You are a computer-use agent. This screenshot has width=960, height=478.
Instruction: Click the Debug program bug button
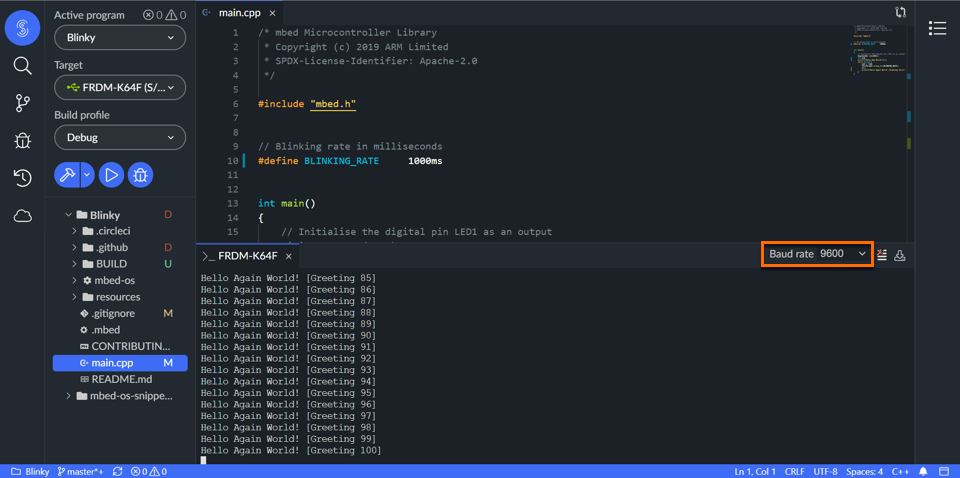point(140,175)
